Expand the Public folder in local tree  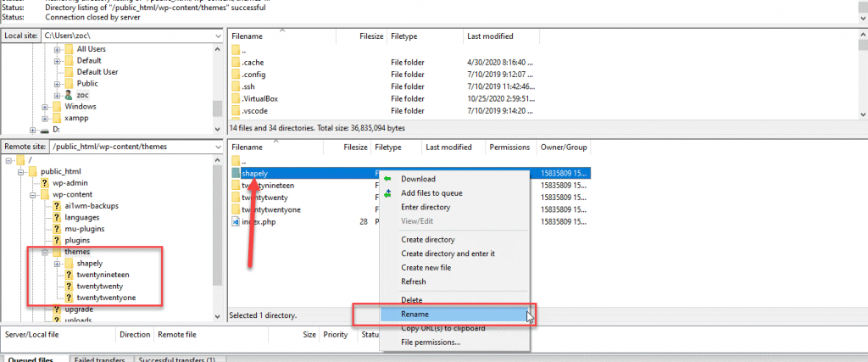click(x=57, y=84)
